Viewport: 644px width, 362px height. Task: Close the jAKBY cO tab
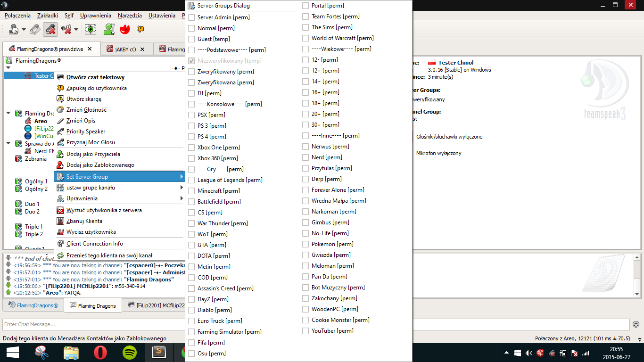(x=143, y=49)
